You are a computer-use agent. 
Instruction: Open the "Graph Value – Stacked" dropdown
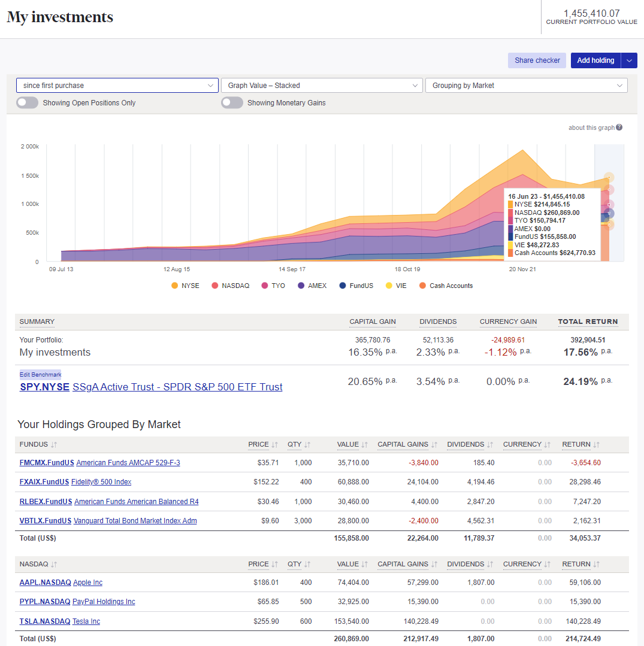(322, 85)
